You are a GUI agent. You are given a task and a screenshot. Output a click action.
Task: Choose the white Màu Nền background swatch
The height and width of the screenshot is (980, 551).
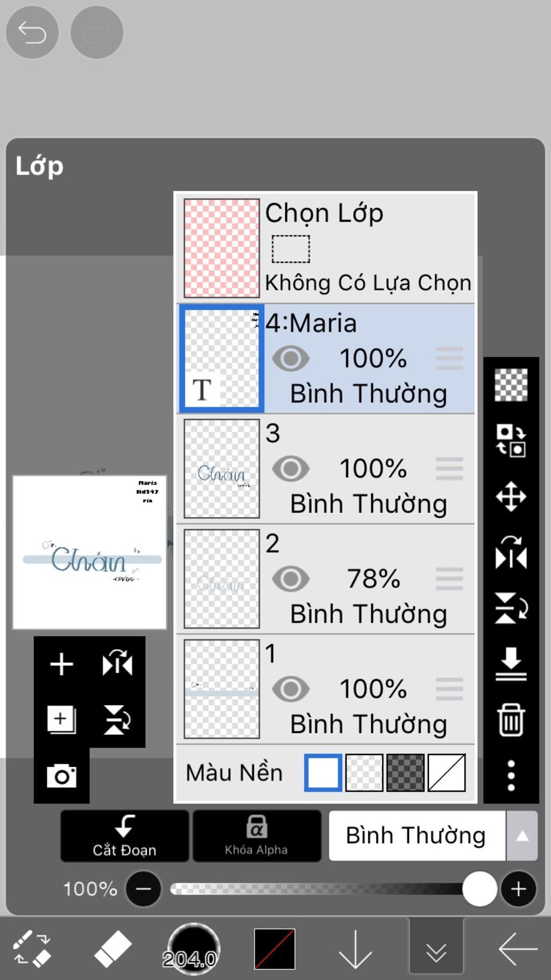323,773
